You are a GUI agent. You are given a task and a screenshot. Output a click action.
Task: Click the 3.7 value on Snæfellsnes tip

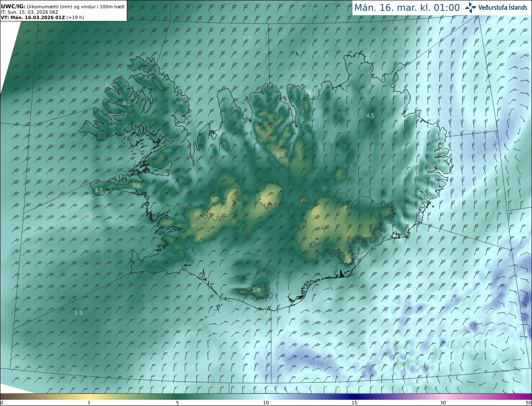(x=99, y=190)
